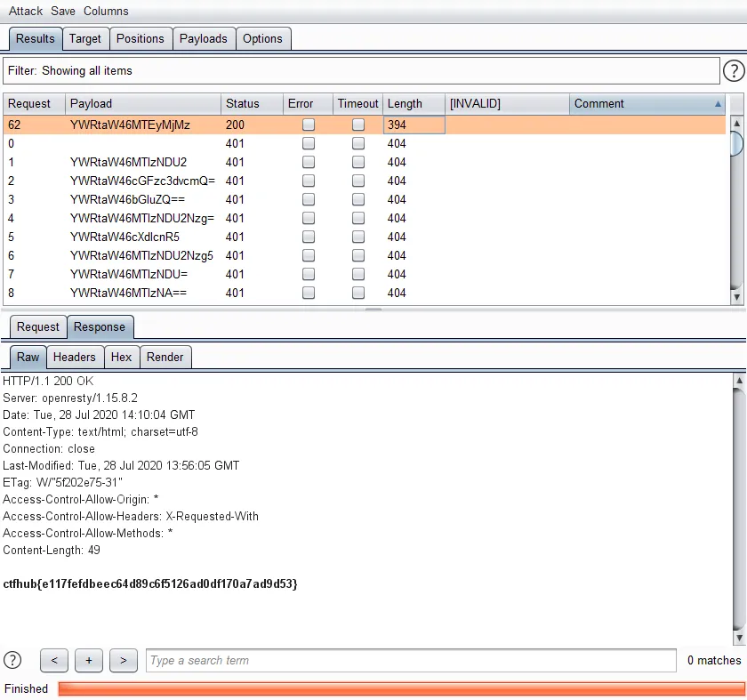Open the Request message tab
The height and width of the screenshot is (700, 747).
point(38,327)
